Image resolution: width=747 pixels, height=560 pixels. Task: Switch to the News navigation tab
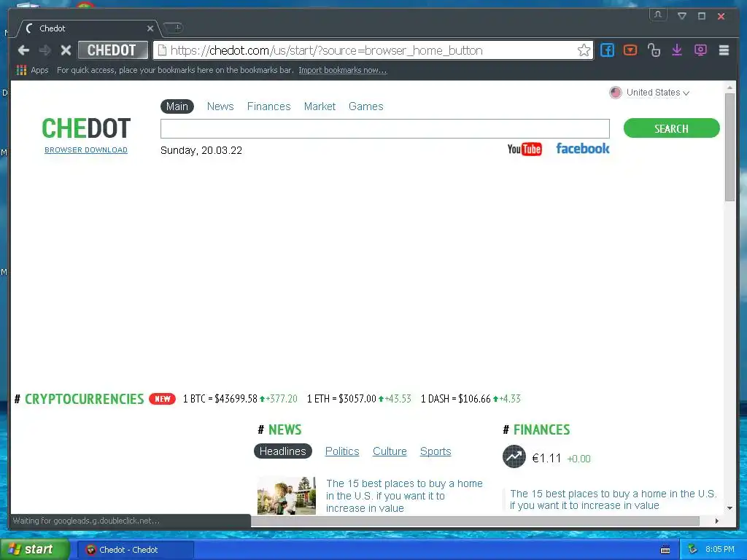pyautogui.click(x=220, y=106)
